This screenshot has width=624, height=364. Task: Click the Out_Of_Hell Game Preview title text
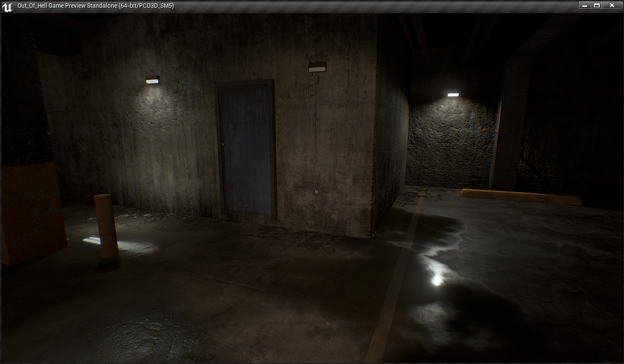95,6
